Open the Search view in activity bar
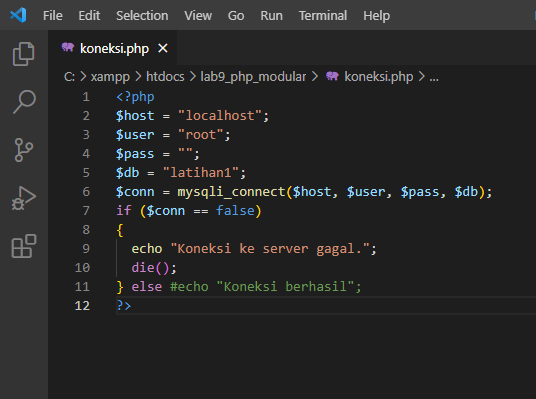Viewport: 536px width, 399px height. (24, 102)
